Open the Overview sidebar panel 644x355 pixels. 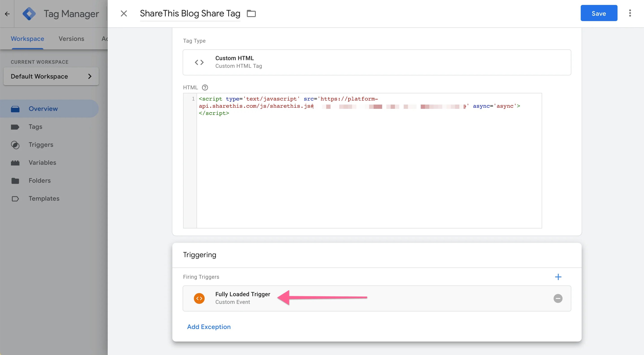43,109
